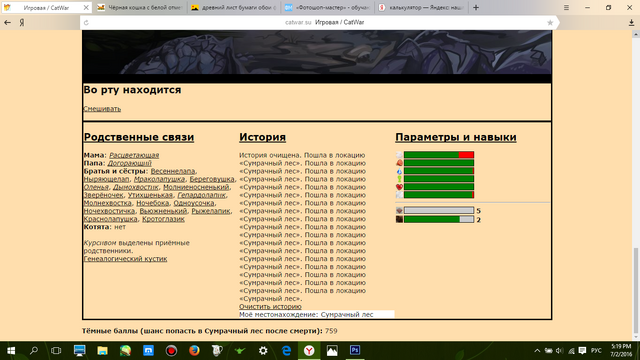The image size is (640, 360).
Task: Open the browser downloads icon
Action: (631, 23)
